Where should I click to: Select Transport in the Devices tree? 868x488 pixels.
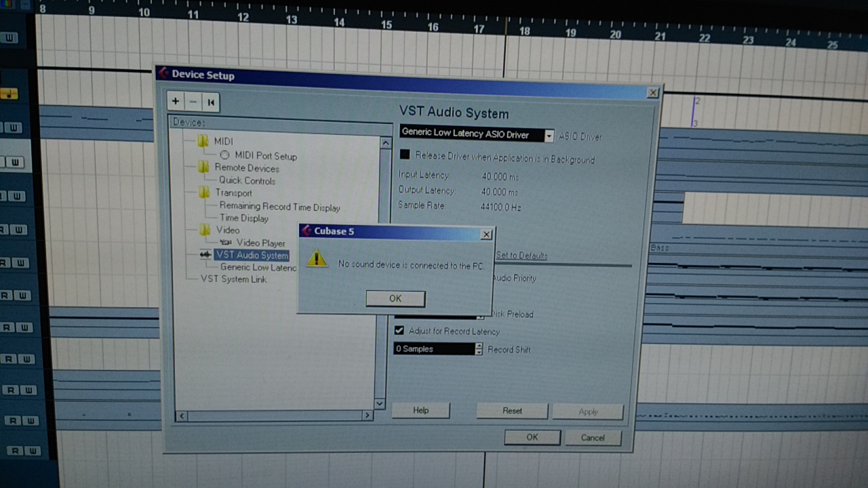pyautogui.click(x=233, y=192)
